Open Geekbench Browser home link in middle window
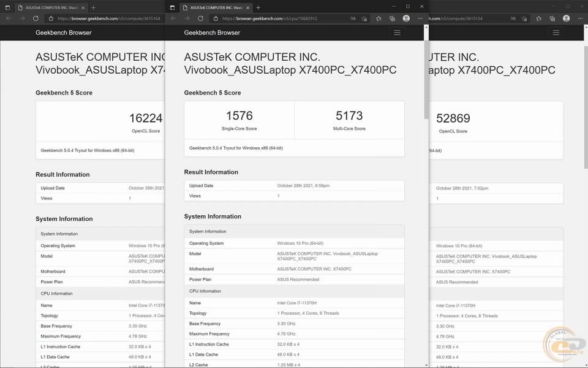The image size is (588, 368). click(x=212, y=33)
